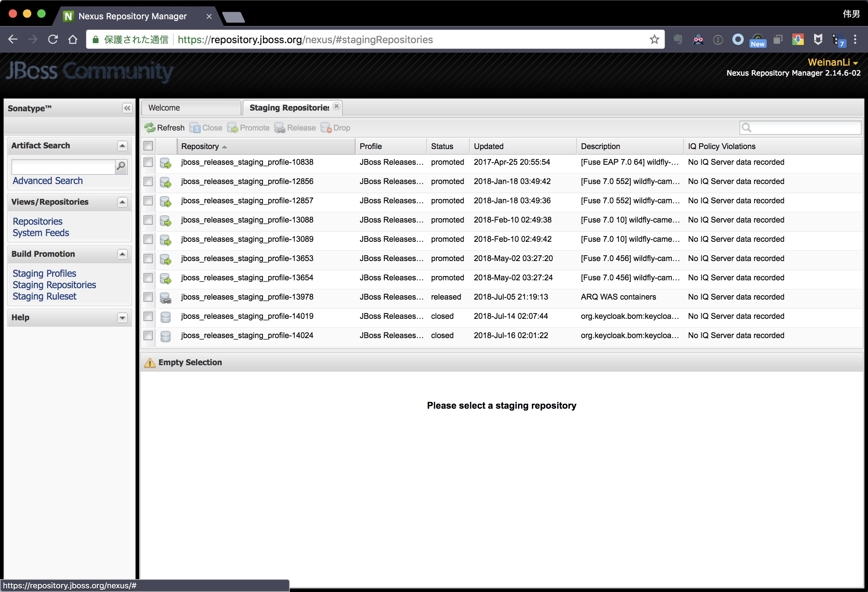Close the Staging Repositories tab
The height and width of the screenshot is (592, 868).
pyautogui.click(x=337, y=106)
